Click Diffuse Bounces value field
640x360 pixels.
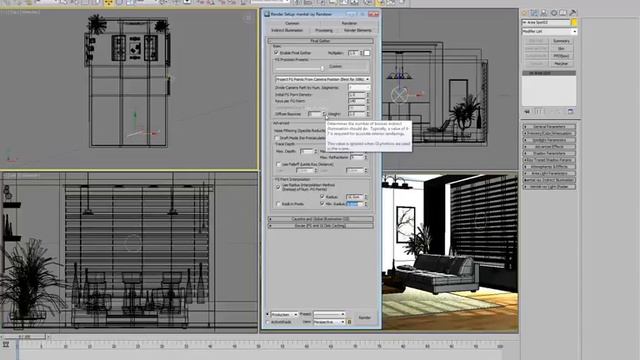pos(315,114)
